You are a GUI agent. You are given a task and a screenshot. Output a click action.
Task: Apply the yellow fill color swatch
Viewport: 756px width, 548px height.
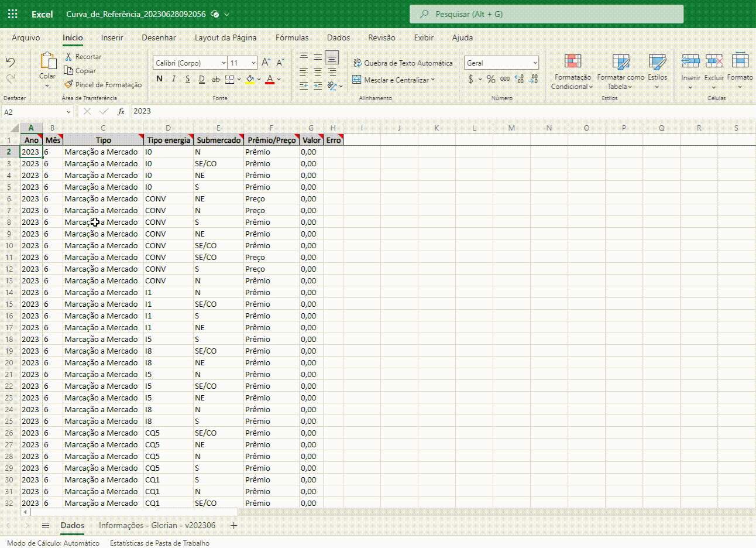tap(250, 79)
